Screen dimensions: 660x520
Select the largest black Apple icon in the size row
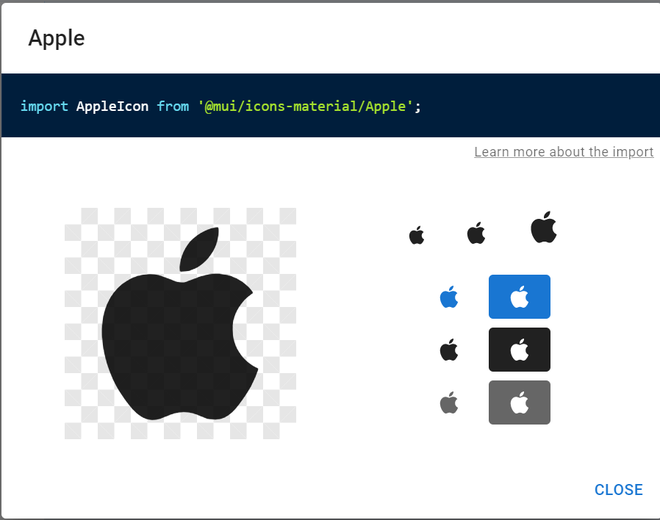[x=544, y=227]
